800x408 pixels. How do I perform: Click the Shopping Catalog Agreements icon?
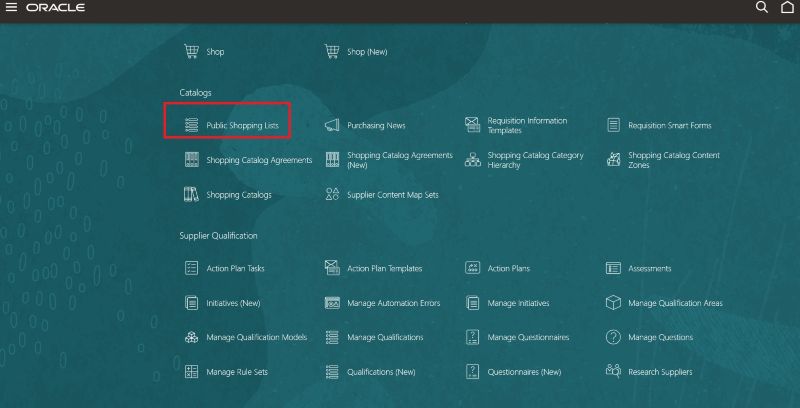coord(191,160)
